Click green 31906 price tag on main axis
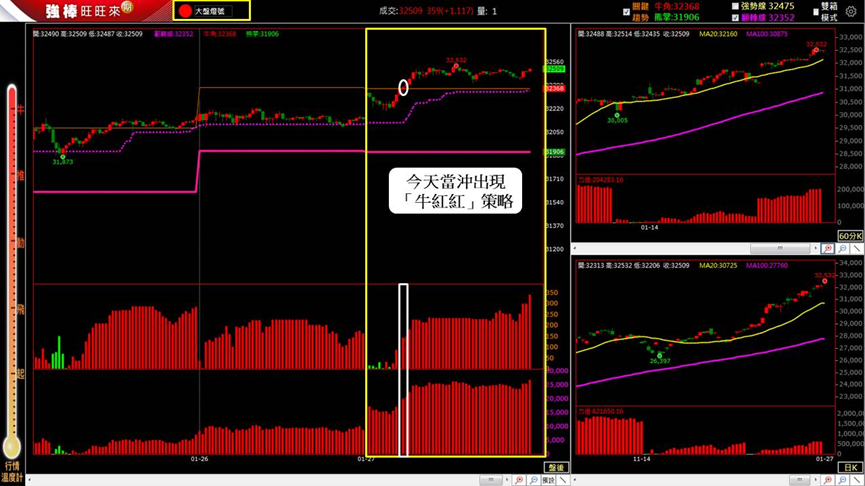The image size is (865, 486). pos(554,152)
